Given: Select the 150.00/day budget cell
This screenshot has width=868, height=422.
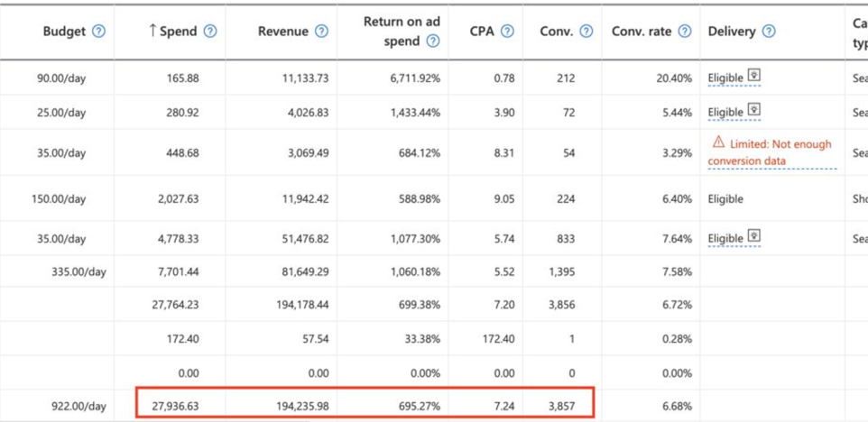Looking at the screenshot, I should (59, 198).
